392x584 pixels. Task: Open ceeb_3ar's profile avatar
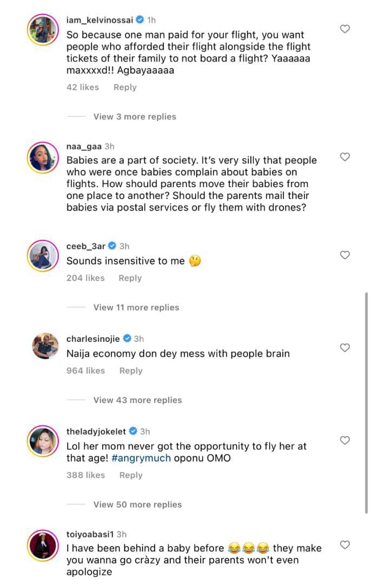tap(43, 255)
